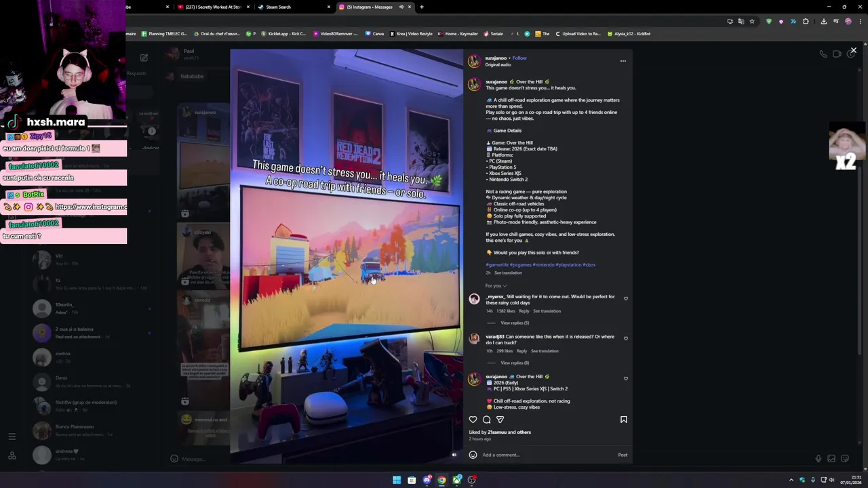Attach image icon in chat bar
This screenshot has width=868, height=488.
pyautogui.click(x=831, y=459)
